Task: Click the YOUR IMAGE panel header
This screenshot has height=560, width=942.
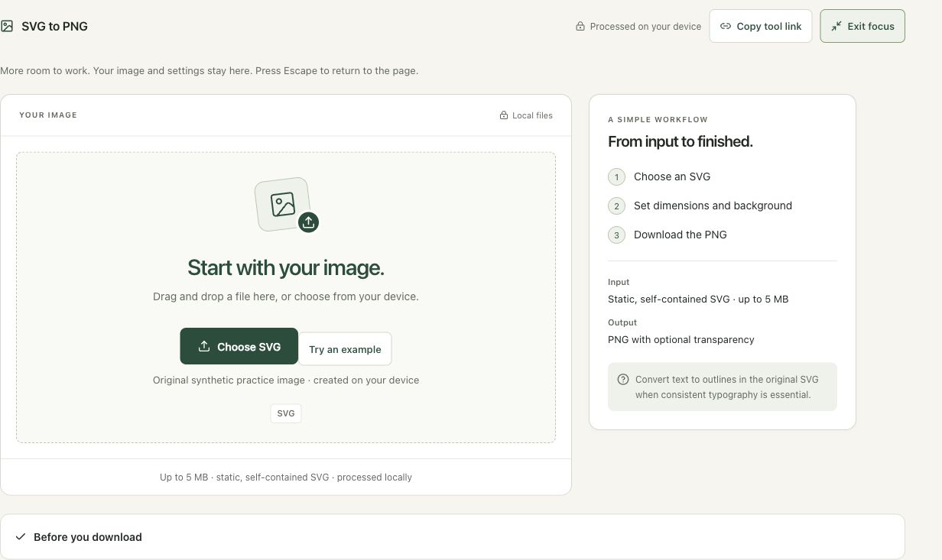Action: click(48, 115)
